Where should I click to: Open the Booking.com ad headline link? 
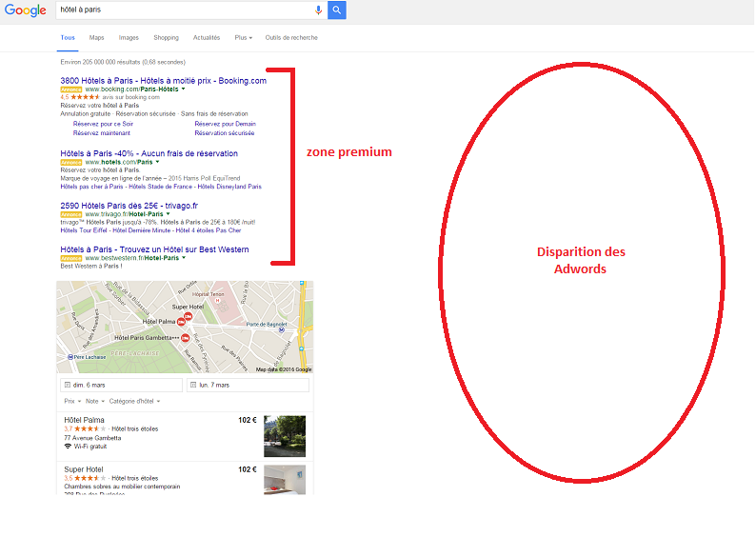tap(164, 81)
